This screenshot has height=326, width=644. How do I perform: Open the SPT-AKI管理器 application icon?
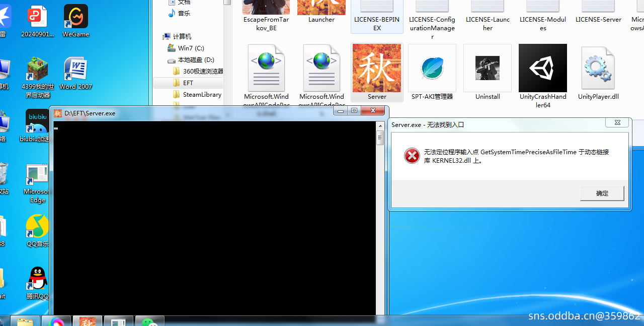click(432, 68)
